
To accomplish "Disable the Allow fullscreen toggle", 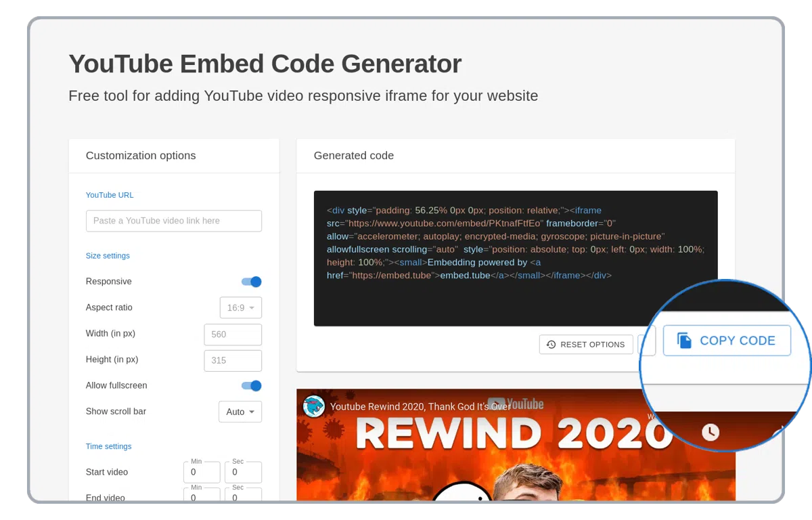I will click(x=251, y=386).
